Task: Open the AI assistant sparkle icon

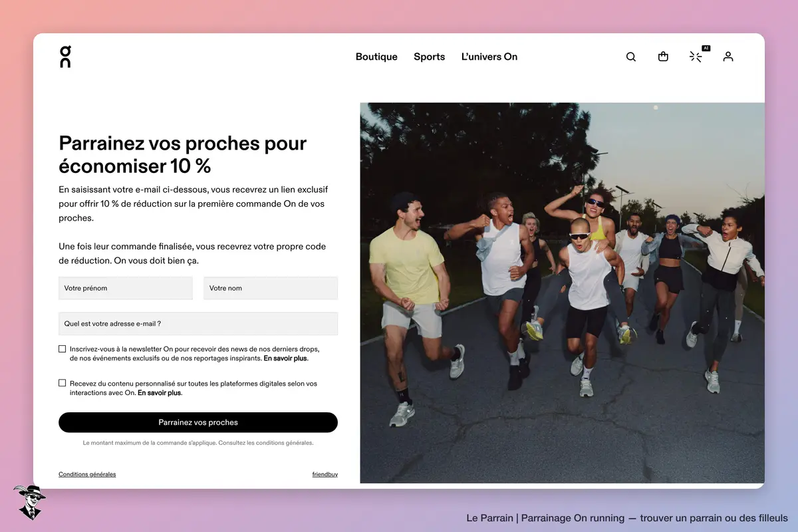Action: (696, 57)
